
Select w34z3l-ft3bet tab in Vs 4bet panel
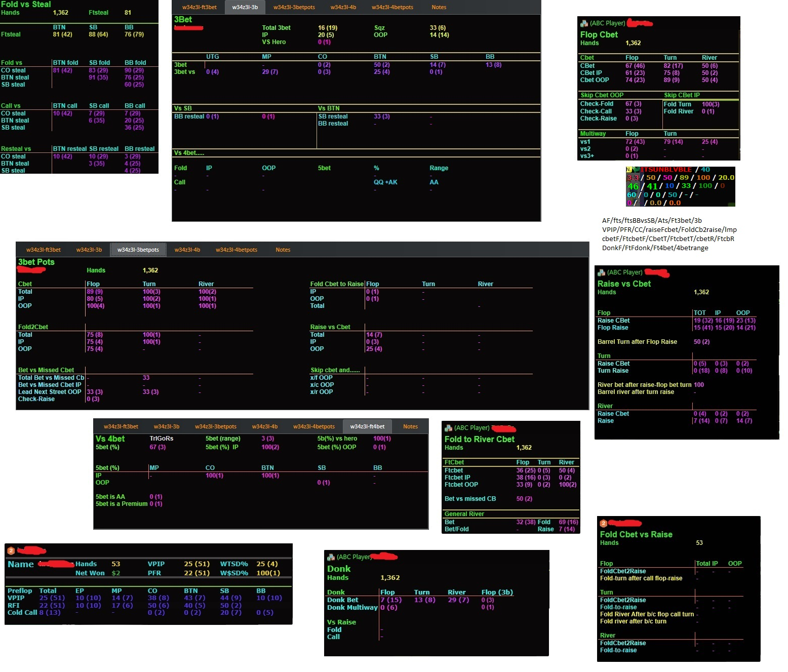coord(121,426)
